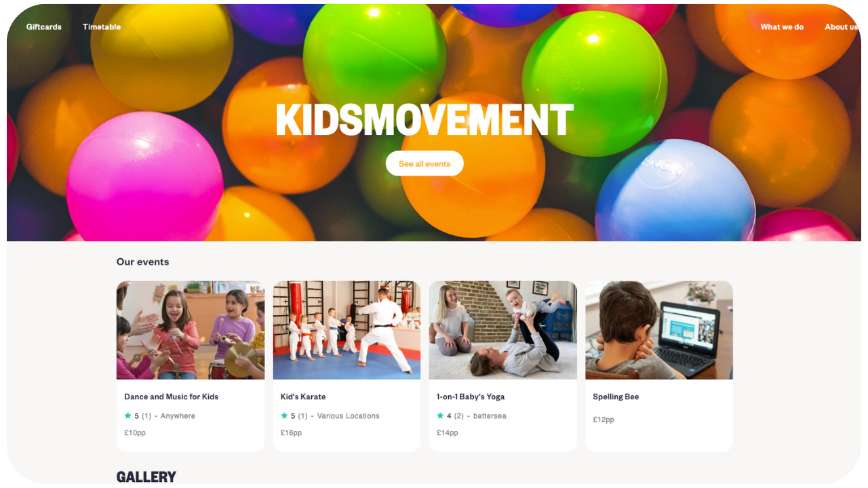The image size is (868, 488).
Task: Click the 1-on-1 Baby's Yoga title
Action: pyautogui.click(x=471, y=396)
